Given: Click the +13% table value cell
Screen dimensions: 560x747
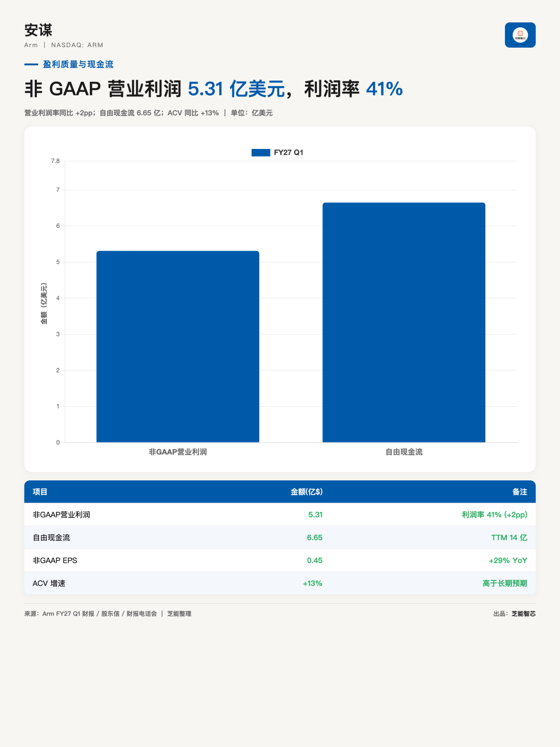Looking at the screenshot, I should pyautogui.click(x=313, y=583).
